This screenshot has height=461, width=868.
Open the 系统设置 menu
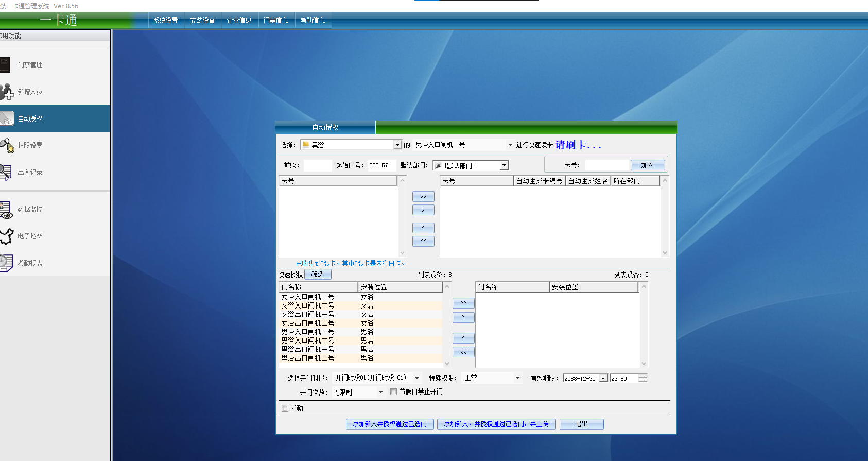(x=165, y=20)
